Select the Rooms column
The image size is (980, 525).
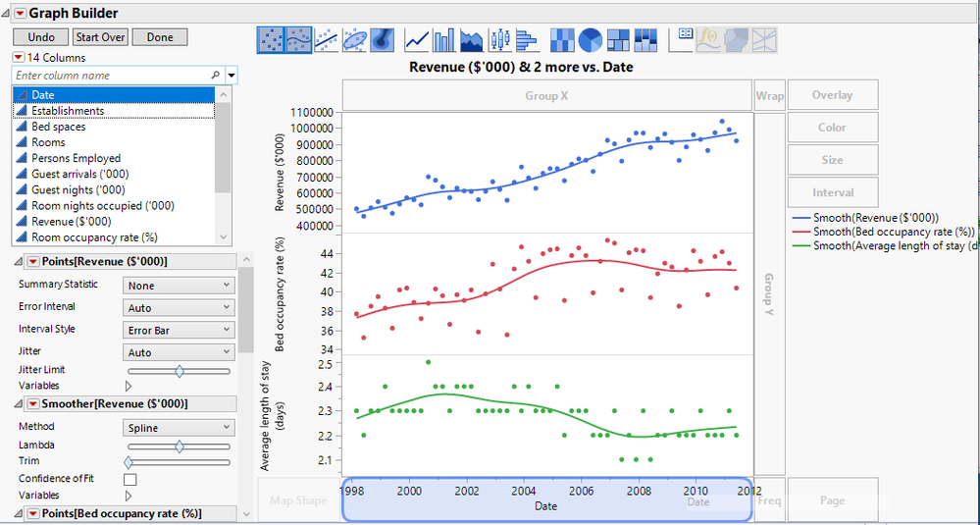tap(114, 142)
